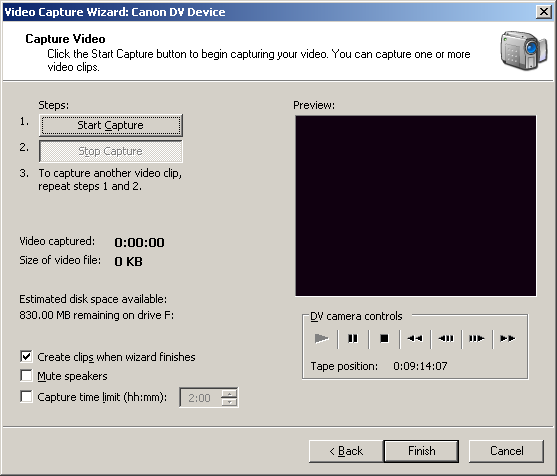
Task: Close the Video Capture Wizard window
Action: click(544, 12)
